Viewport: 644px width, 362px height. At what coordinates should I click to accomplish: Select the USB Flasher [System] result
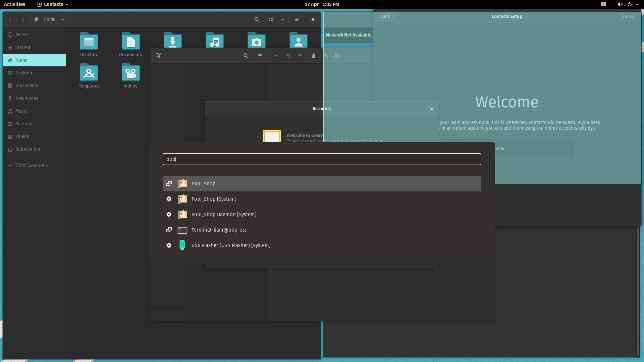click(x=322, y=245)
